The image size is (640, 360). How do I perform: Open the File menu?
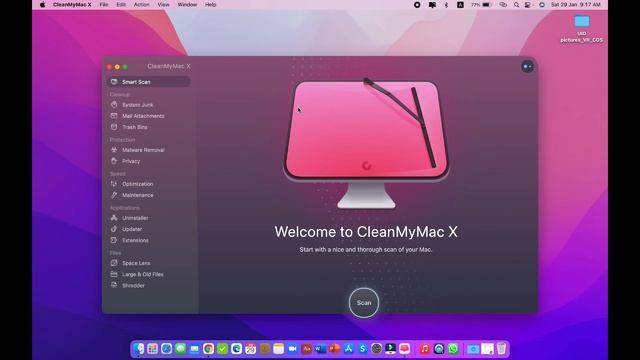pyautogui.click(x=104, y=4)
